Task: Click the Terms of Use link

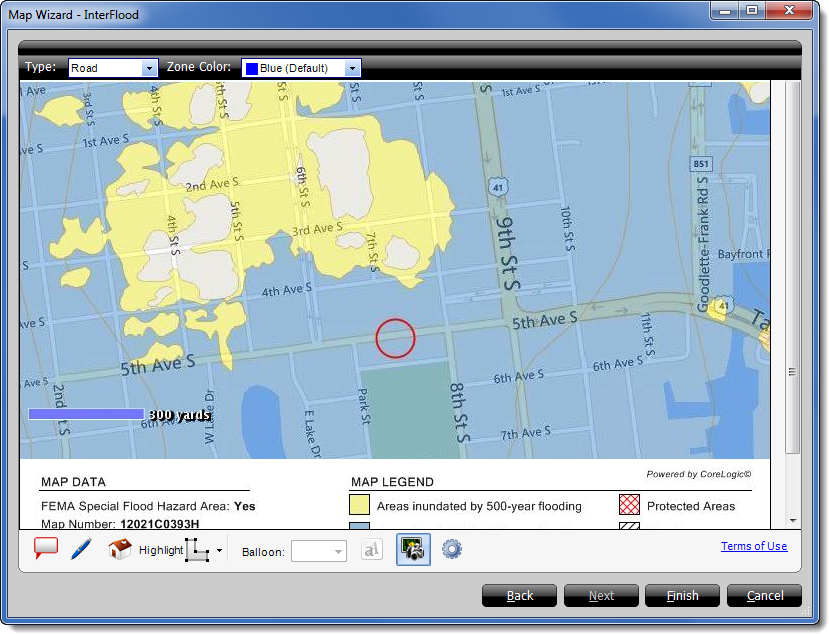Action: pyautogui.click(x=753, y=546)
